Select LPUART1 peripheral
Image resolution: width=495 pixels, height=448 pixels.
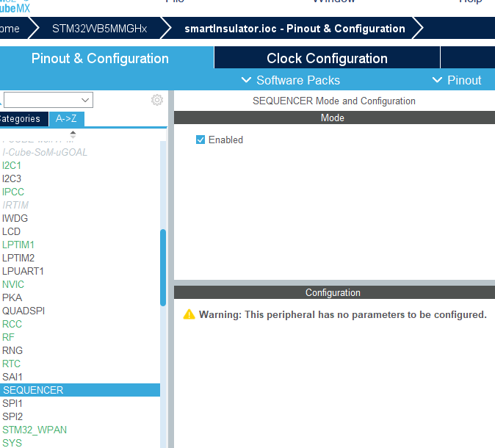pyautogui.click(x=23, y=272)
